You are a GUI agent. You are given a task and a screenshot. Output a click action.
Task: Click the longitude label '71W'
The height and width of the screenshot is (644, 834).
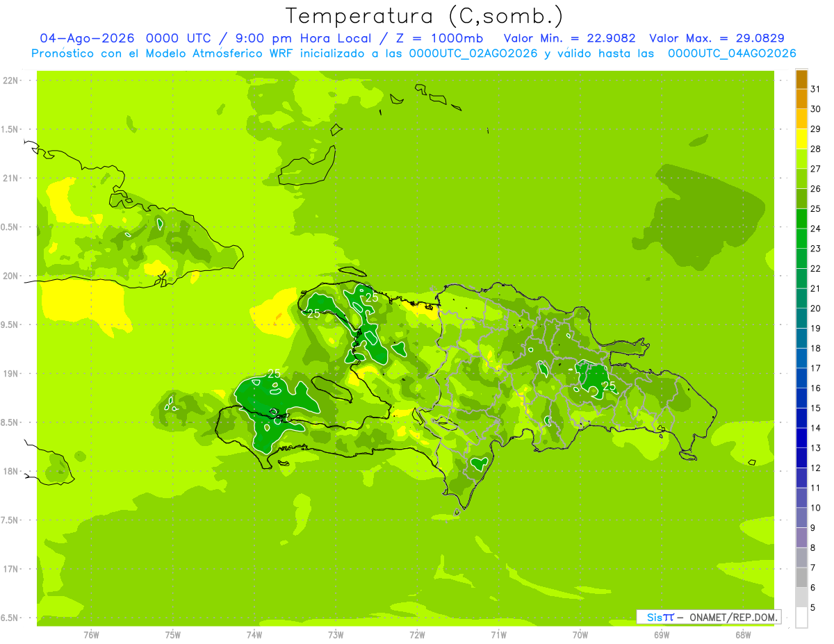pyautogui.click(x=498, y=635)
